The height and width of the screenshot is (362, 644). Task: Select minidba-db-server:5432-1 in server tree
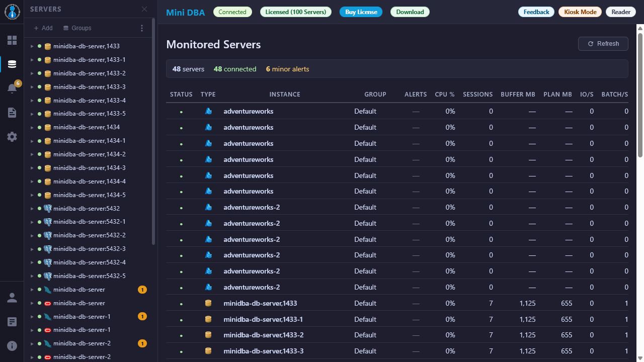(90, 222)
